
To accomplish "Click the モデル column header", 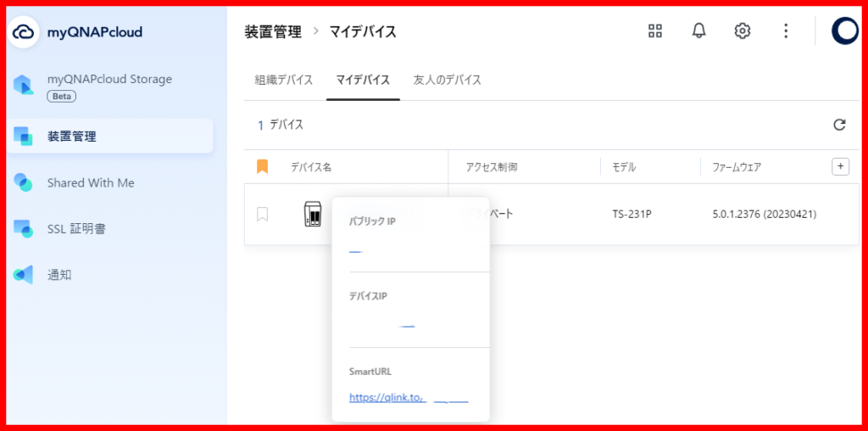I will tap(624, 167).
